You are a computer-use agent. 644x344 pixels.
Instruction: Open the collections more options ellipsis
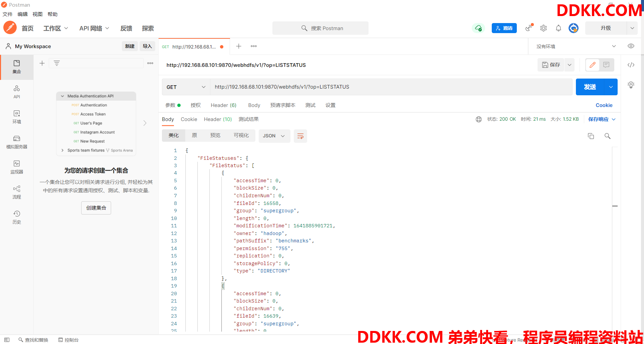click(150, 63)
